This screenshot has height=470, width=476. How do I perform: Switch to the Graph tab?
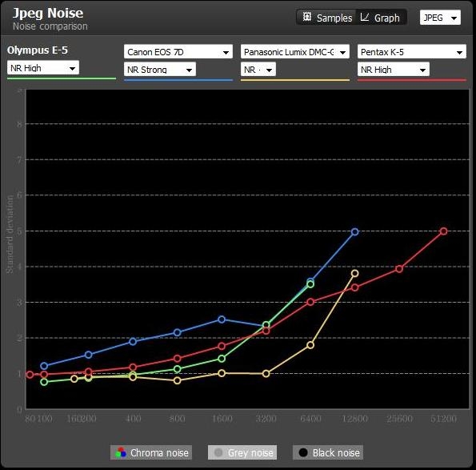[x=381, y=18]
